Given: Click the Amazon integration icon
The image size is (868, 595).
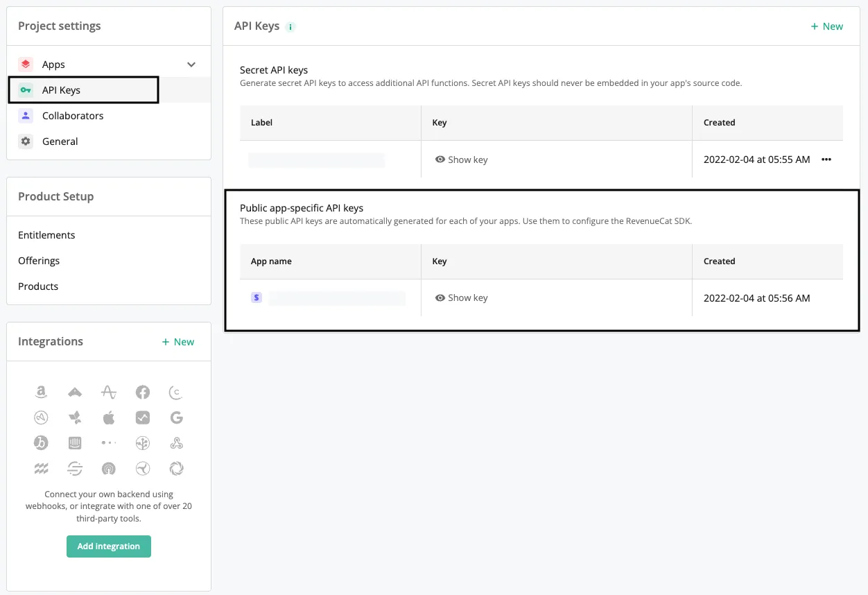Looking at the screenshot, I should coord(41,393).
